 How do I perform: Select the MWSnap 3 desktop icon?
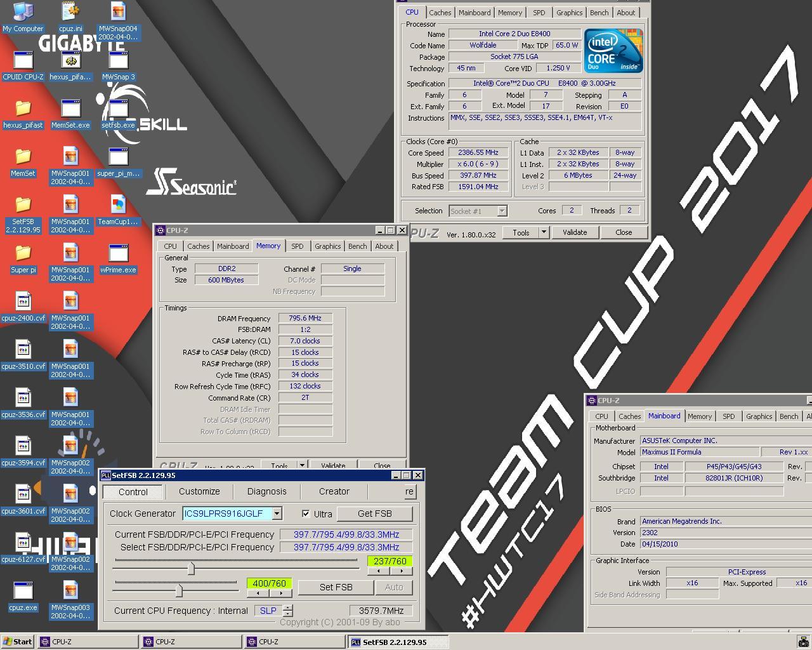tap(118, 65)
